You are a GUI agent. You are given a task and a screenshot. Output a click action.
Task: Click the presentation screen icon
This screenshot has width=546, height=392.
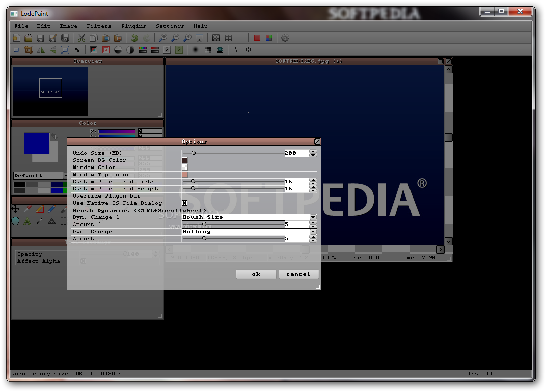200,38
